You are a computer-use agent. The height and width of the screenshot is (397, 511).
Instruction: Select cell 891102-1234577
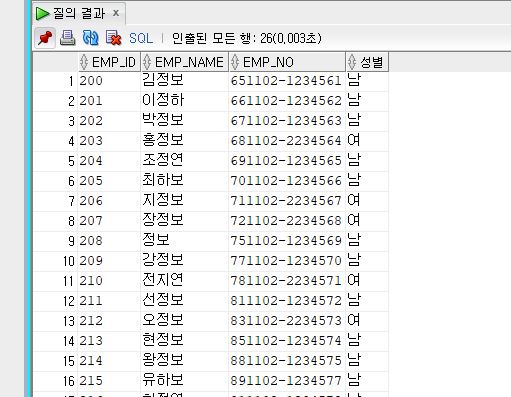pyautogui.click(x=287, y=381)
